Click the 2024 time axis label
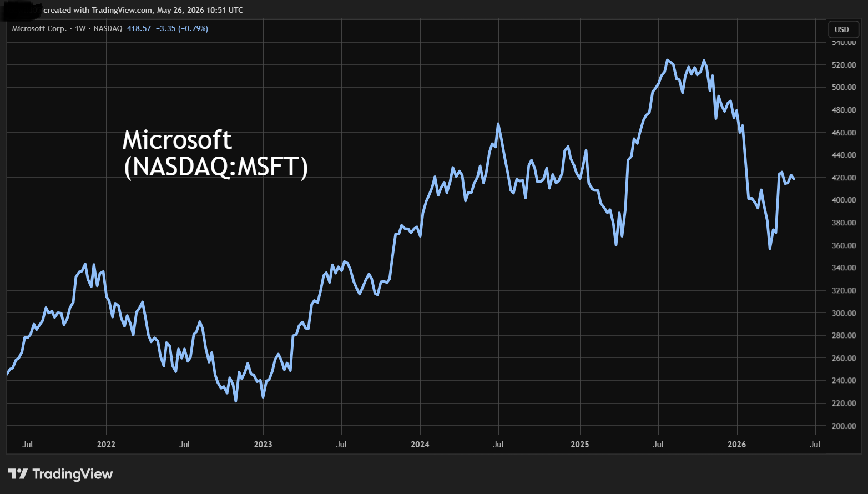 (420, 444)
